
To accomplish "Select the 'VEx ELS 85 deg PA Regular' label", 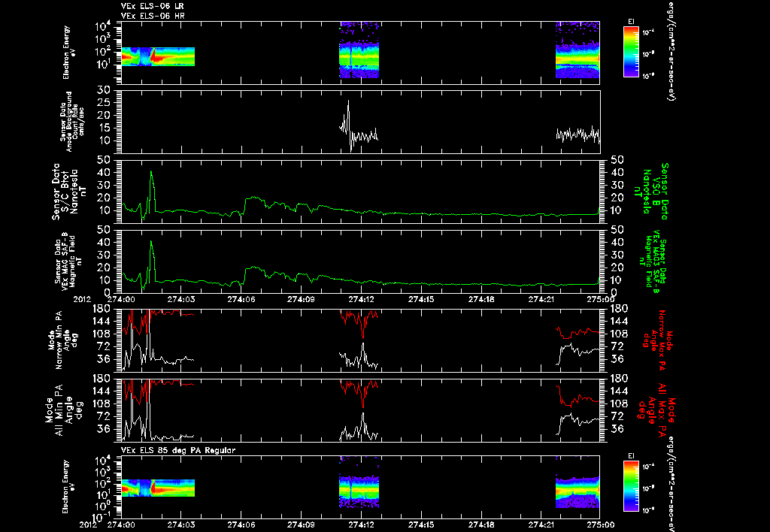I will [x=177, y=450].
